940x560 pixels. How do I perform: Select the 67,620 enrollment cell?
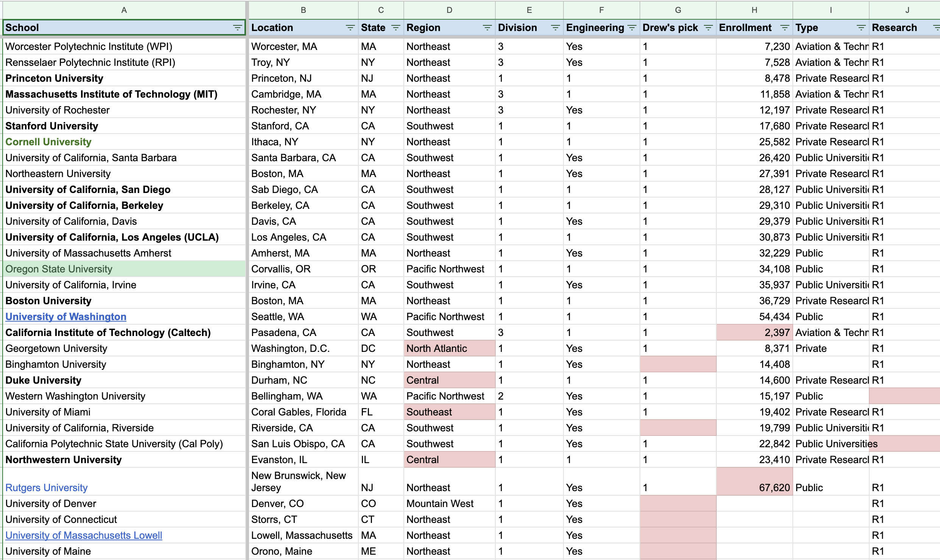tap(755, 482)
